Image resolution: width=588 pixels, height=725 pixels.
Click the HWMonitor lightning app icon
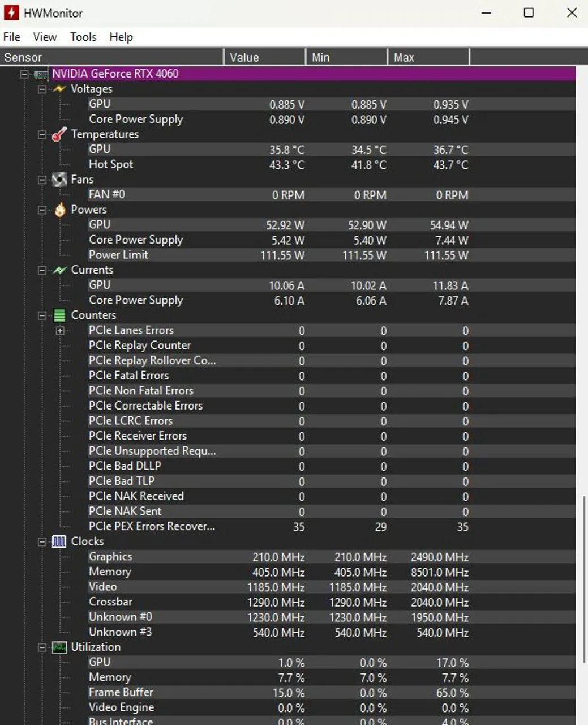[x=11, y=12]
